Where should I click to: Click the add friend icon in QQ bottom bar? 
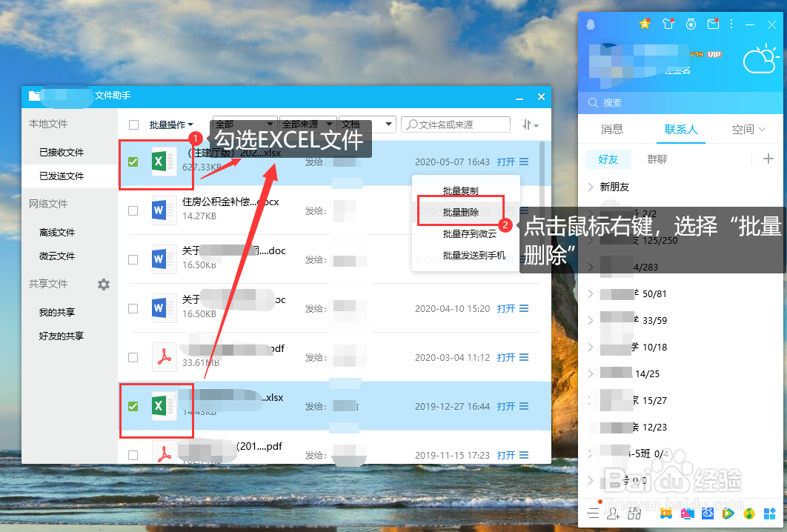click(x=614, y=513)
